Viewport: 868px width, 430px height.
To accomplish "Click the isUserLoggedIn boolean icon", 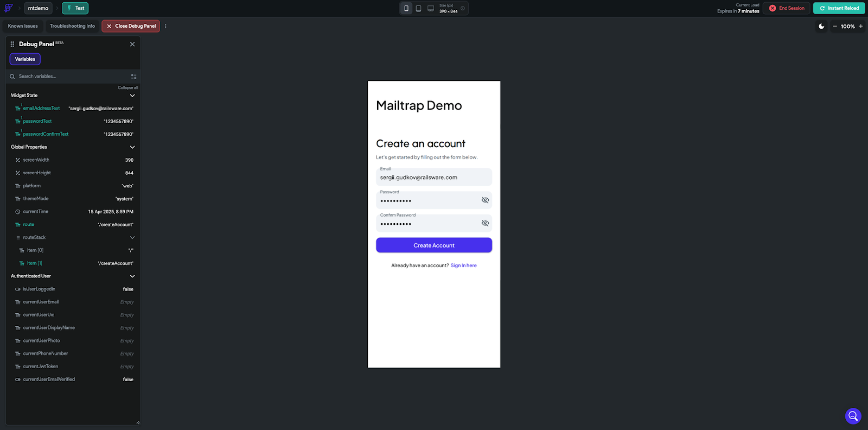I will tap(18, 289).
